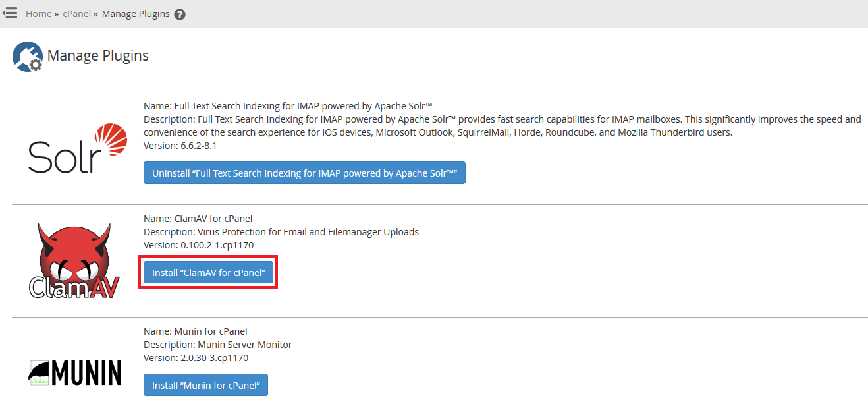This screenshot has width=868, height=402.
Task: Click Solr plugin description paragraph
Action: point(502,126)
